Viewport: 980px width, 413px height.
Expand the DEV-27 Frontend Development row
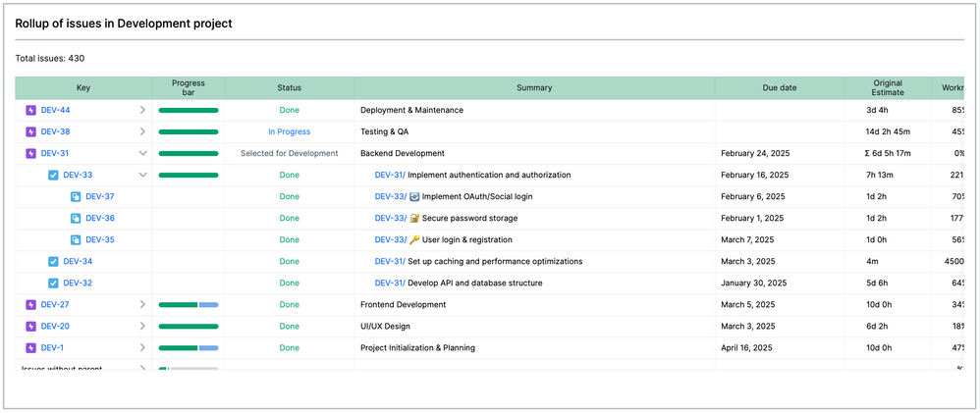(x=142, y=305)
